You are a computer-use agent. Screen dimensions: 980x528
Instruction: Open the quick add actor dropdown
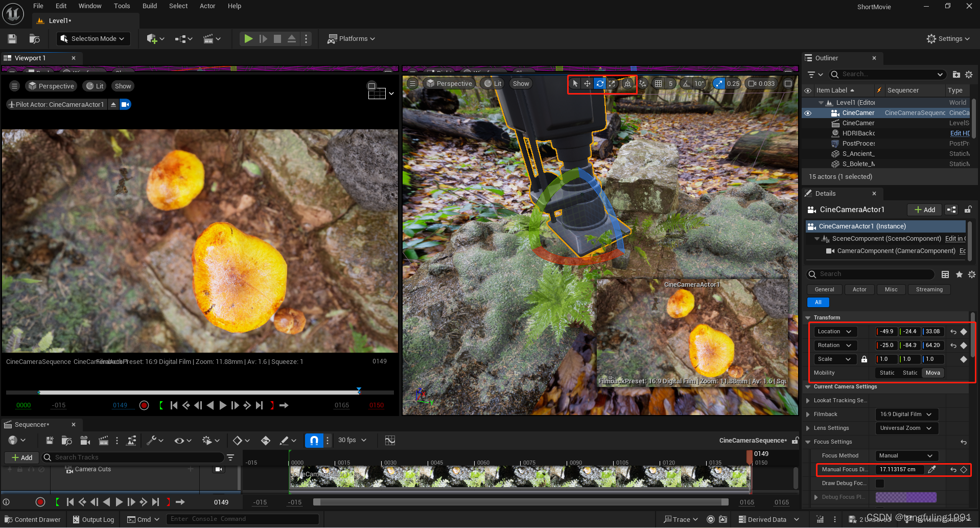click(x=155, y=39)
